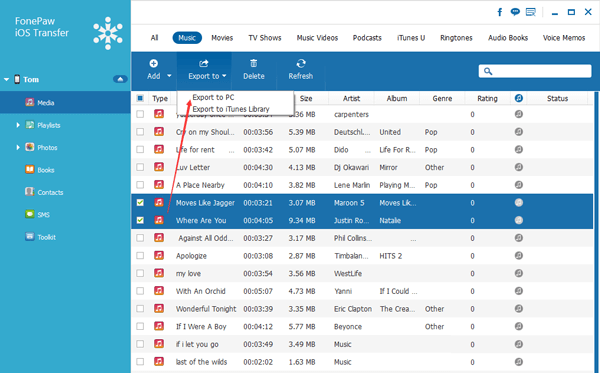
Task: Uncheck the Where Are You checkbox
Action: coord(140,220)
